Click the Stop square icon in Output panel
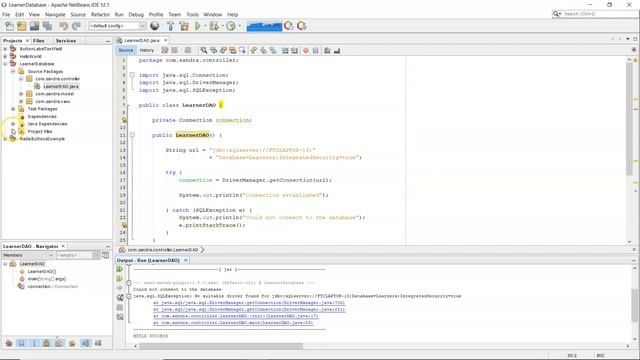The width and height of the screenshot is (640, 360). point(120,307)
